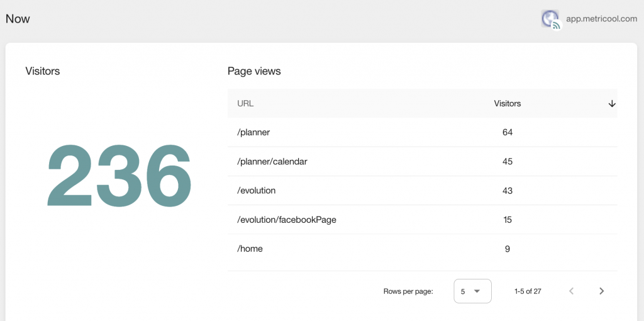Toggle sort with the Visitors down arrow

coord(611,104)
